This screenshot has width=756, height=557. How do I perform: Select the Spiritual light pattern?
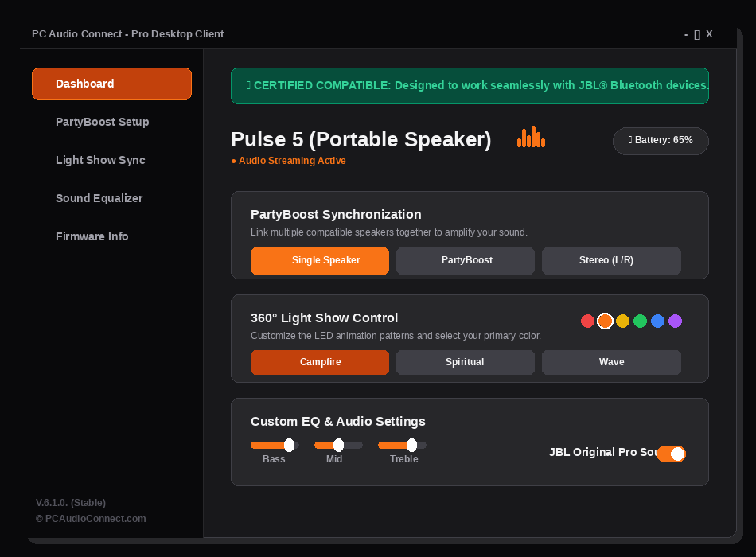tap(466, 362)
